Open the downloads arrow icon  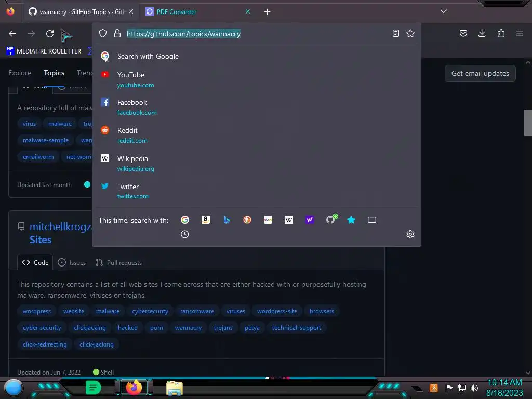(482, 33)
